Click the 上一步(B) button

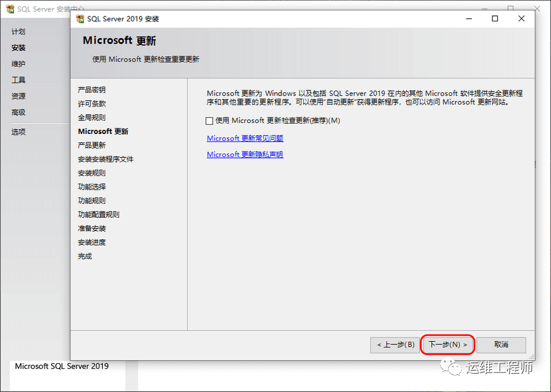click(395, 345)
